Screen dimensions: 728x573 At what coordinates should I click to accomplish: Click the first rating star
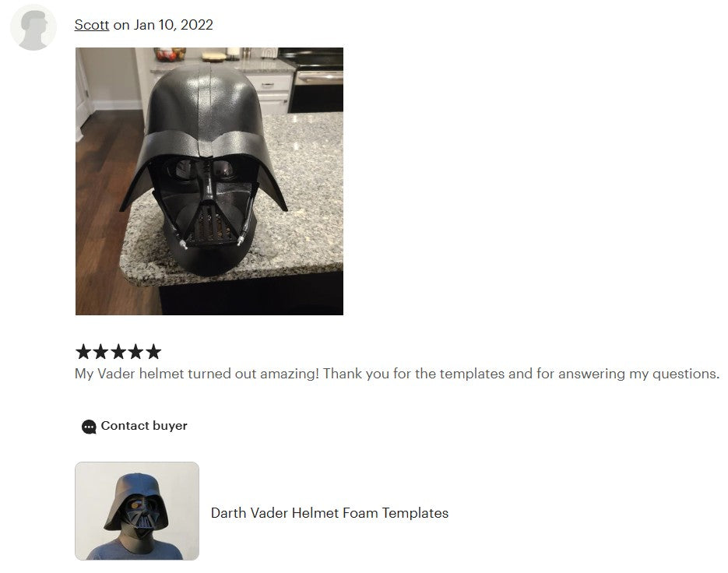(x=83, y=352)
